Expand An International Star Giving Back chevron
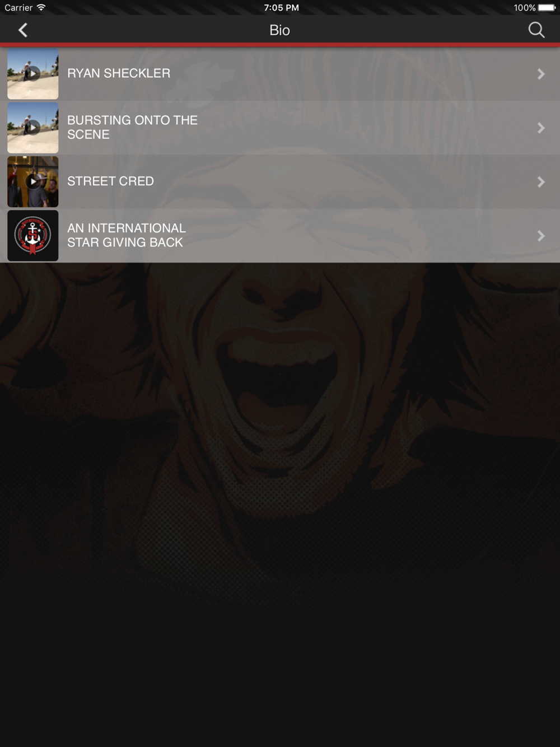This screenshot has height=747, width=560. pos(541,236)
